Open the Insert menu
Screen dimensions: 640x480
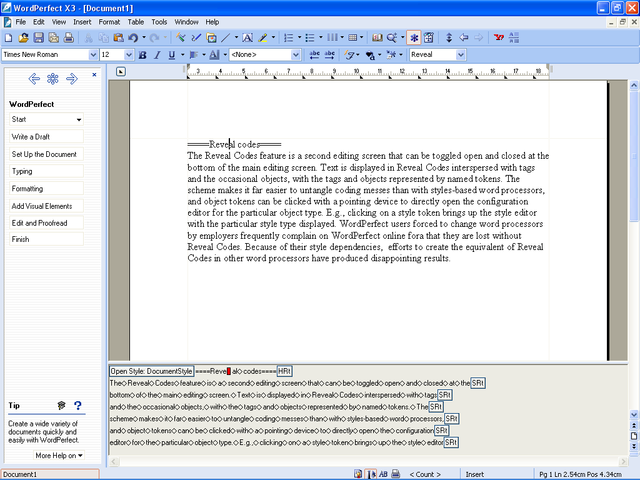tap(82, 22)
